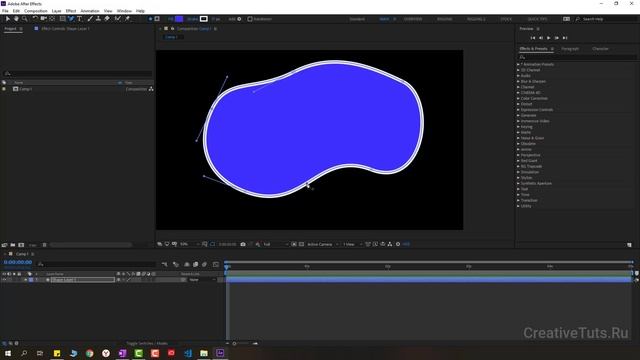640x360 pixels.
Task: Open the Window menu
Action: 124,11
